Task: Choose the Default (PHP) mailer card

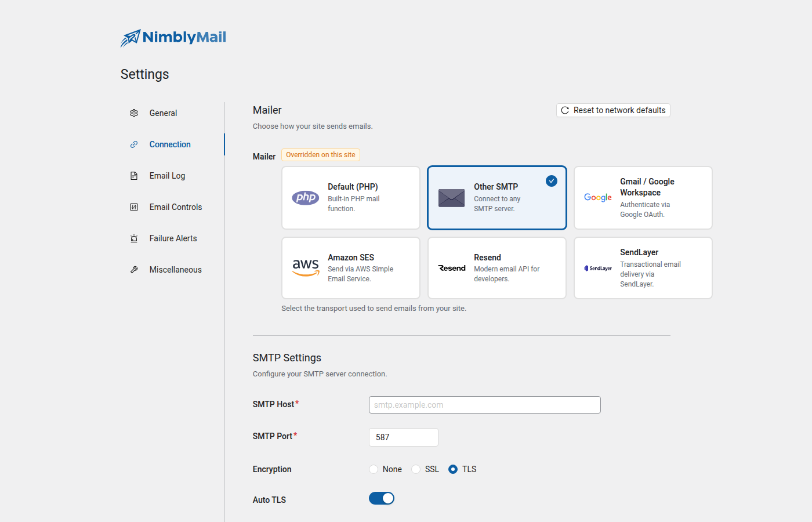Action: pyautogui.click(x=351, y=198)
